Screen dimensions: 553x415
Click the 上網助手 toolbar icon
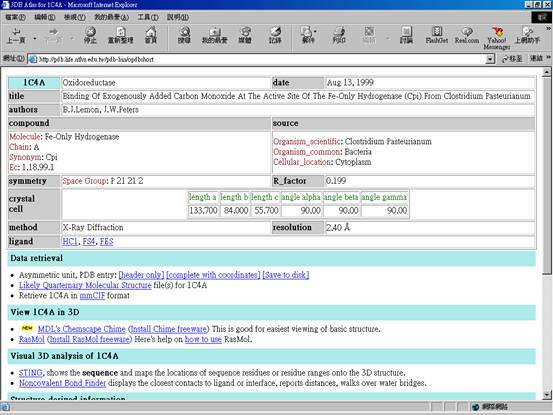pos(527,35)
